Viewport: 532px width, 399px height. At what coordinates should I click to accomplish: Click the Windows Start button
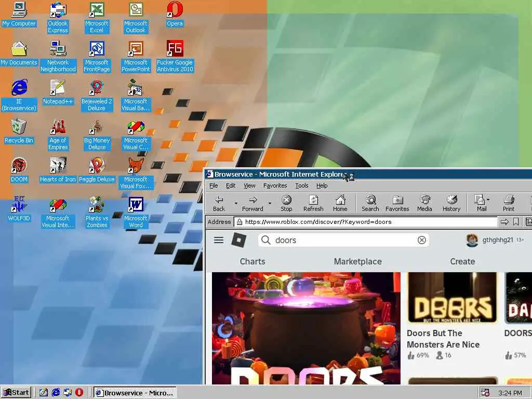16,393
